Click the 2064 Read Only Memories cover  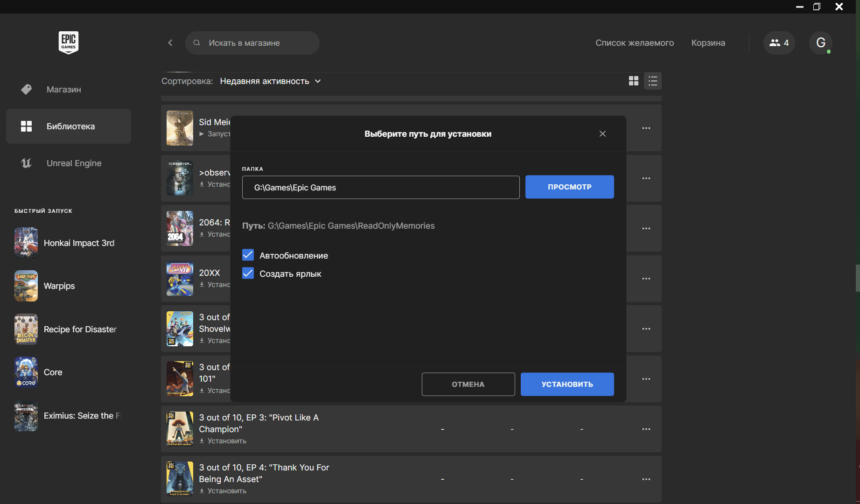coord(180,229)
